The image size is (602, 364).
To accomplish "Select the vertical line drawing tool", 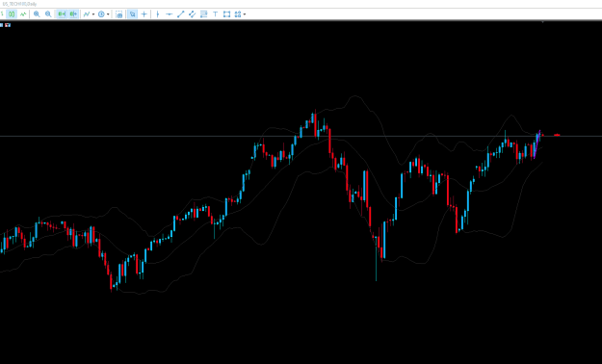I will coord(157,14).
